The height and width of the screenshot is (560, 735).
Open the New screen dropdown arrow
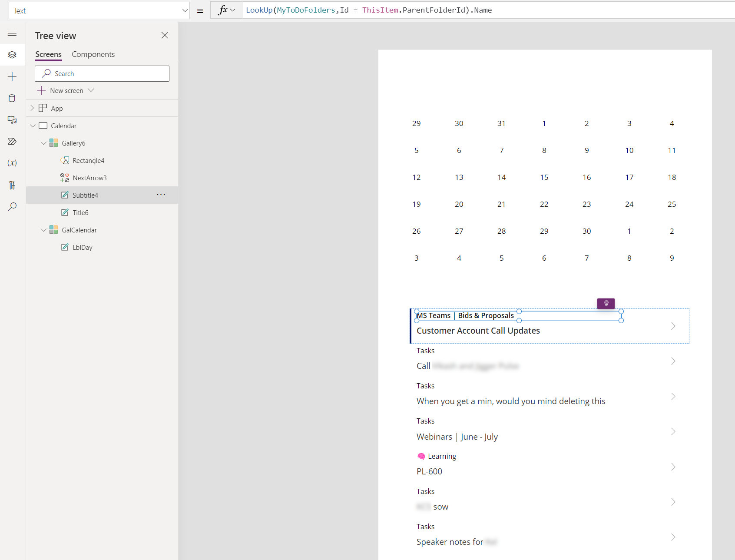pyautogui.click(x=91, y=90)
